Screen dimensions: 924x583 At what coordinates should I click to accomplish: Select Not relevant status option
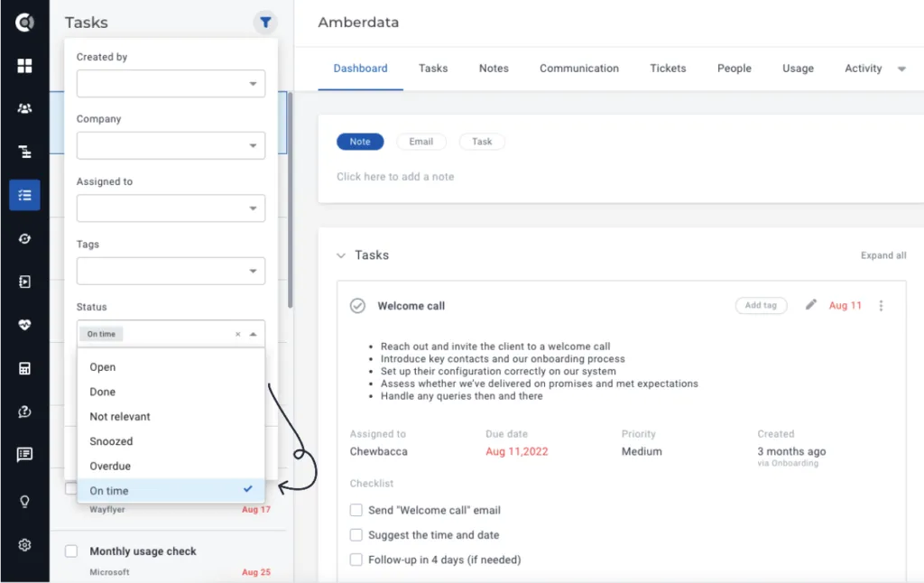[x=171, y=416]
